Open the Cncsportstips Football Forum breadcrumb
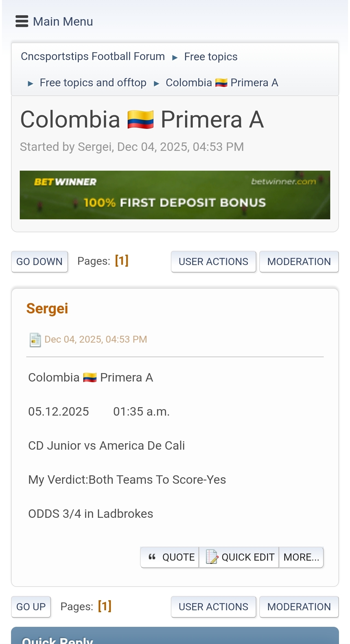The image size is (350, 644). [x=93, y=56]
